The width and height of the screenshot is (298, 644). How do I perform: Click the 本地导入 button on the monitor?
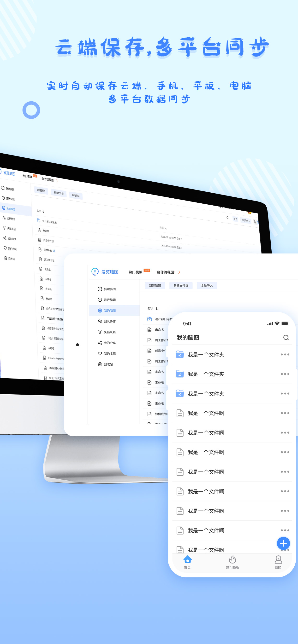(x=76, y=196)
